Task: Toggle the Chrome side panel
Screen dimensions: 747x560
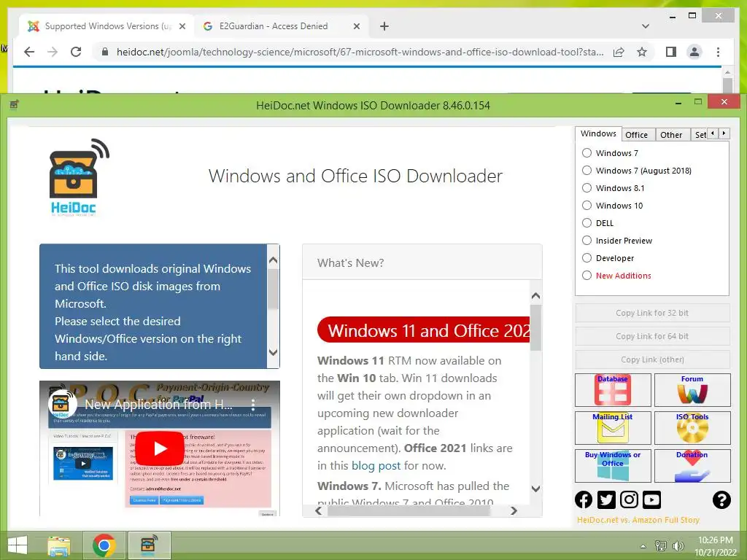Action: click(671, 52)
